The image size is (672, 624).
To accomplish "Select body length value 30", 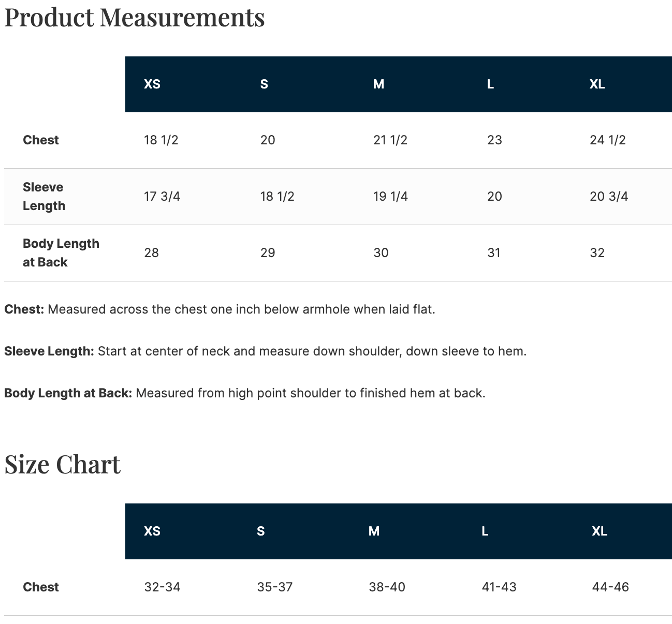I will coord(381,253).
